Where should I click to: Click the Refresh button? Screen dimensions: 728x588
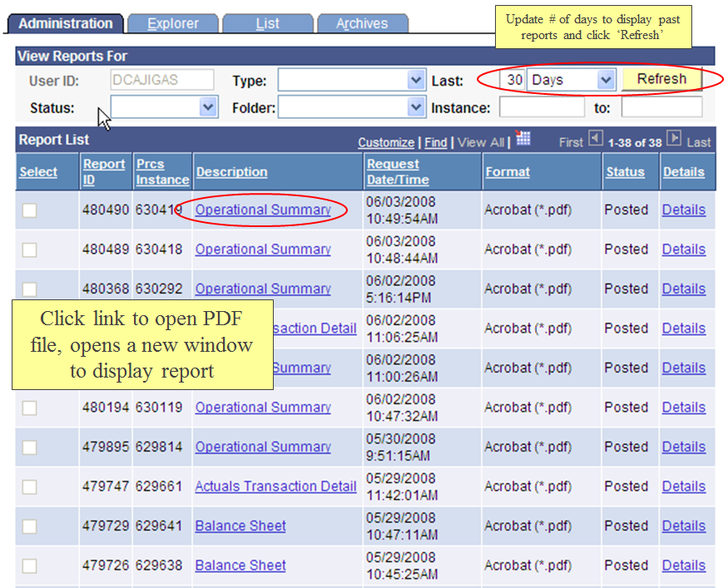tap(661, 79)
